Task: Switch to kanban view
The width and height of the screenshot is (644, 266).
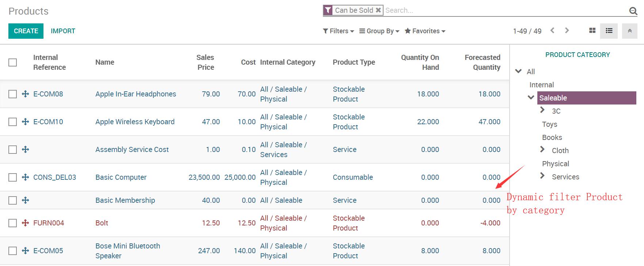Action: coord(592,31)
